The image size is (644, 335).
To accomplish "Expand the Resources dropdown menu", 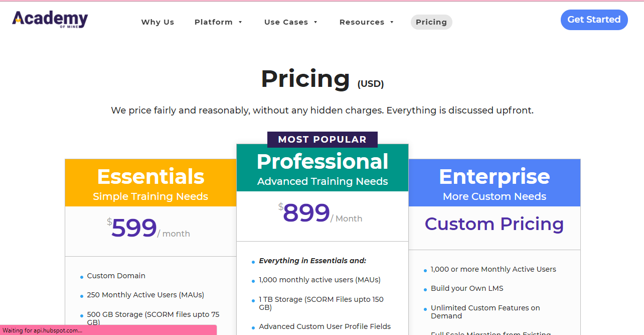I will [367, 22].
